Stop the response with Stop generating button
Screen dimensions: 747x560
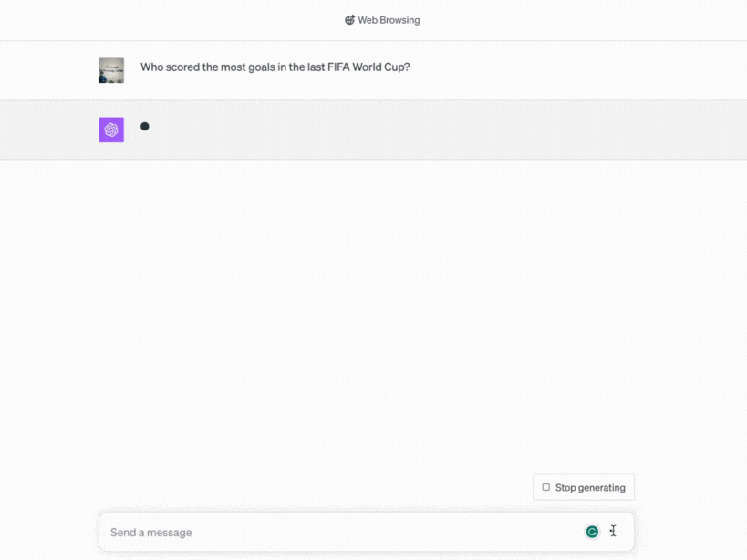click(x=584, y=487)
